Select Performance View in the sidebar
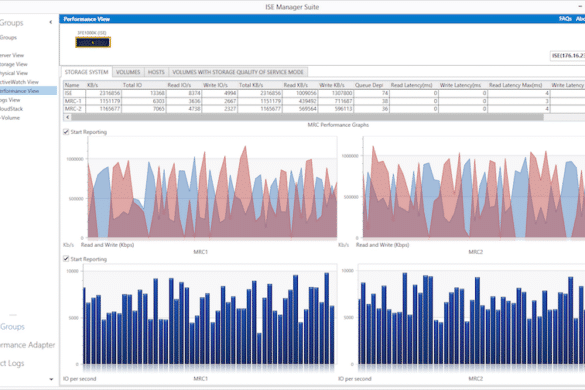 coord(28,91)
